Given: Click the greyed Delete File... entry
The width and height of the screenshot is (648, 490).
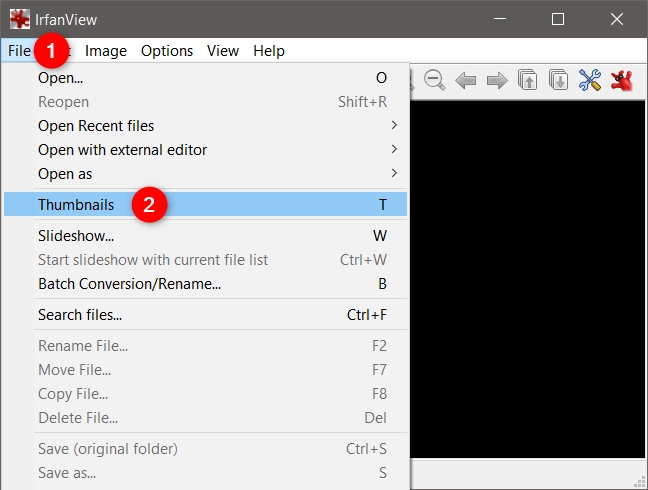Looking at the screenshot, I should [x=205, y=418].
